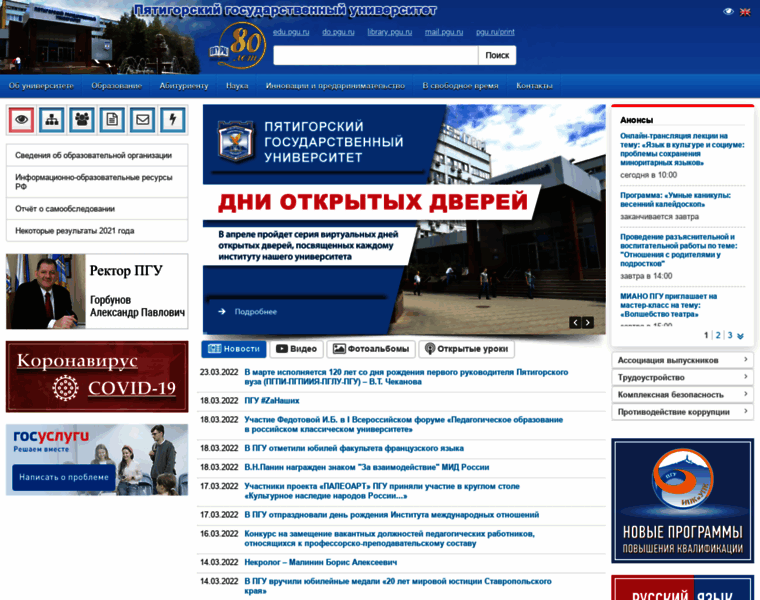760x600 pixels.
Task: Click the Ректор ПГУ banner
Action: pos(97,291)
